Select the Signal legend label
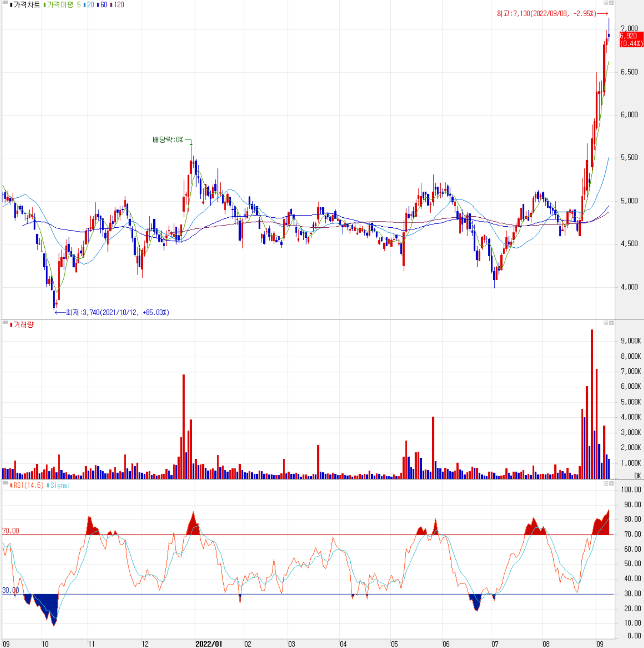The width and height of the screenshot is (644, 648). [x=60, y=485]
